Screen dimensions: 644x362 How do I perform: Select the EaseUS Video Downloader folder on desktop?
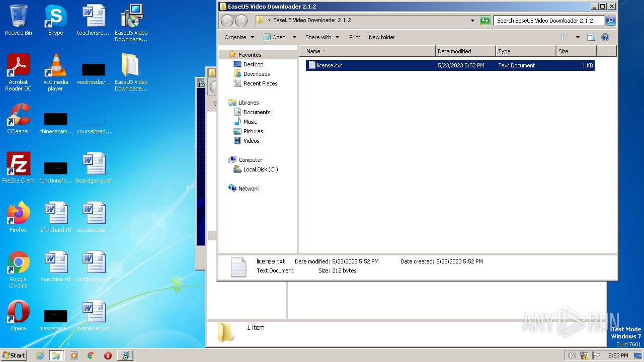click(x=131, y=72)
